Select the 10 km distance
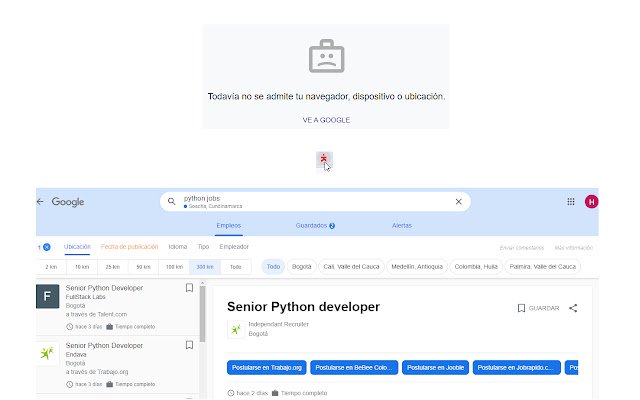Screen dimensions: 640x400 [x=82, y=267]
